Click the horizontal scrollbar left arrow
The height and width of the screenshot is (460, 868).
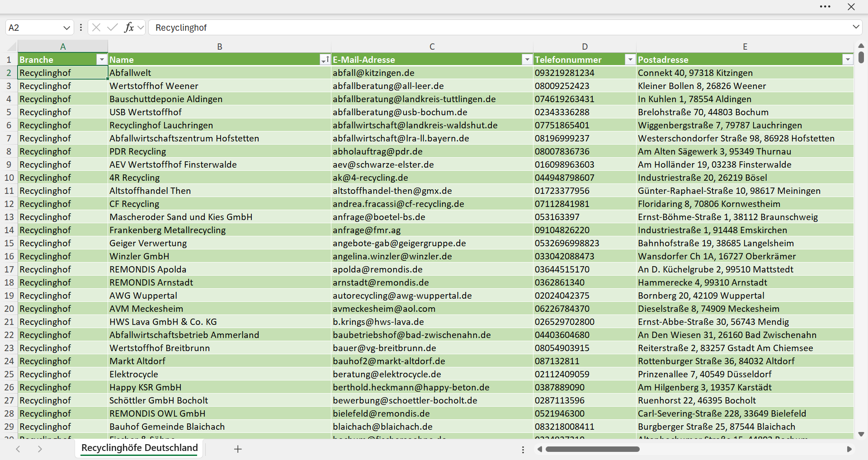(539, 449)
